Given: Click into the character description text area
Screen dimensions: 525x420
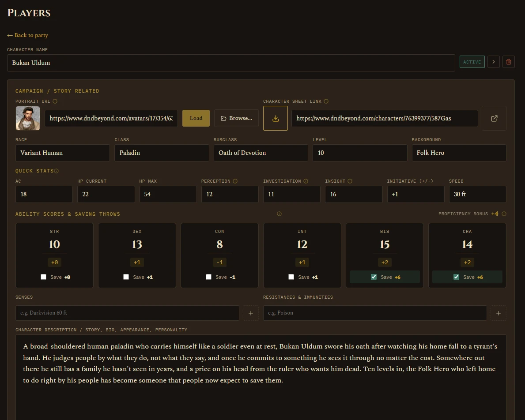Looking at the screenshot, I should [261, 378].
